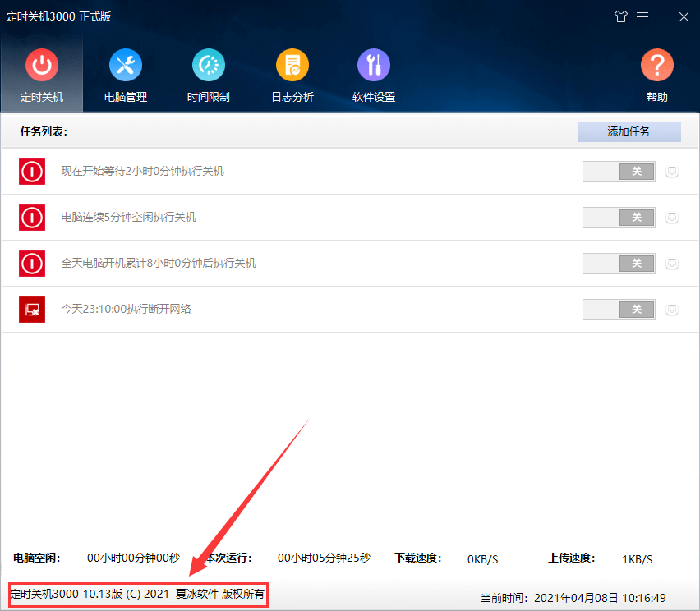The image size is (700, 611).
Task: Click upload speed value 1KB/S
Action: click(x=637, y=559)
